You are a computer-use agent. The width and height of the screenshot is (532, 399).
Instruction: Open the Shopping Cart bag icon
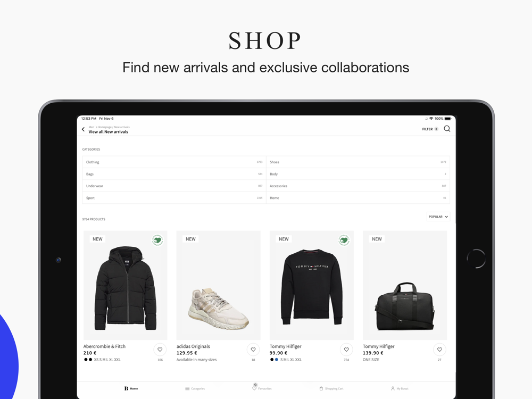click(x=321, y=388)
